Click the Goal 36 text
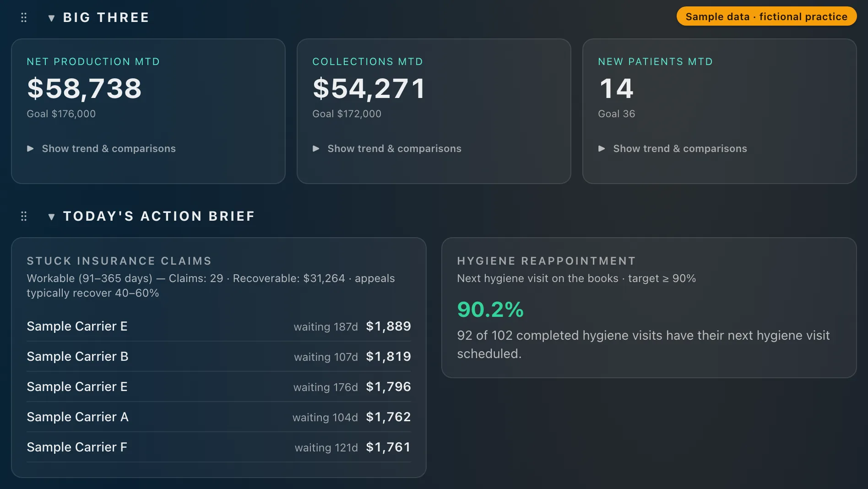Screen dimensions: 868x489 point(617,114)
